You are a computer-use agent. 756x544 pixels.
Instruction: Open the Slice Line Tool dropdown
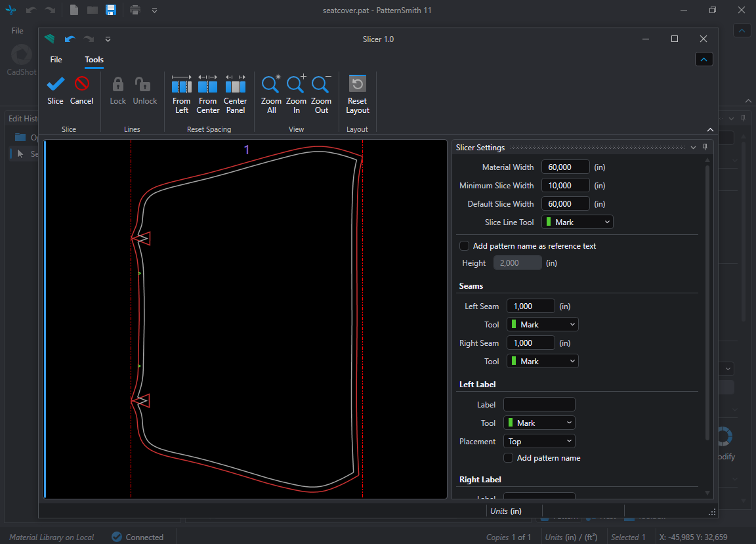point(577,222)
